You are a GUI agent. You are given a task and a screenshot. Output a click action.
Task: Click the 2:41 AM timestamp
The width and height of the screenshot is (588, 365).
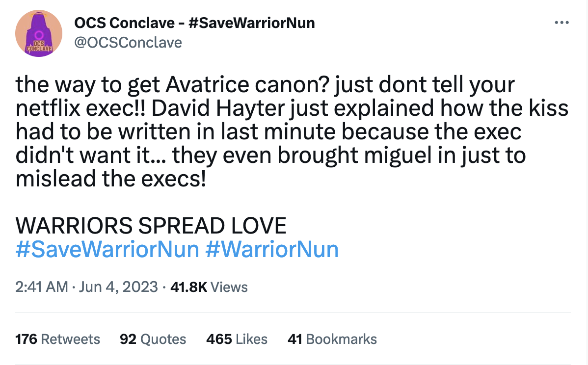(x=41, y=287)
